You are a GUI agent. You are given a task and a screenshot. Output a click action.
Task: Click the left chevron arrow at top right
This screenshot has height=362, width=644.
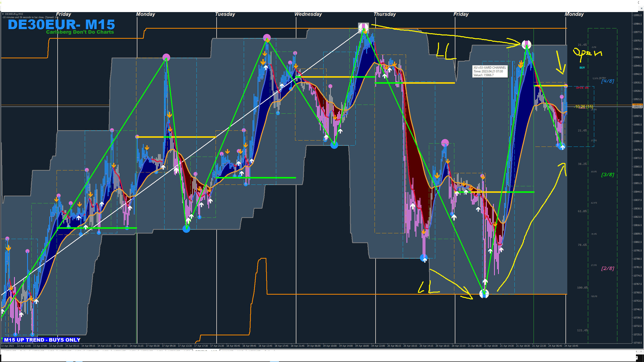tap(638, 2)
